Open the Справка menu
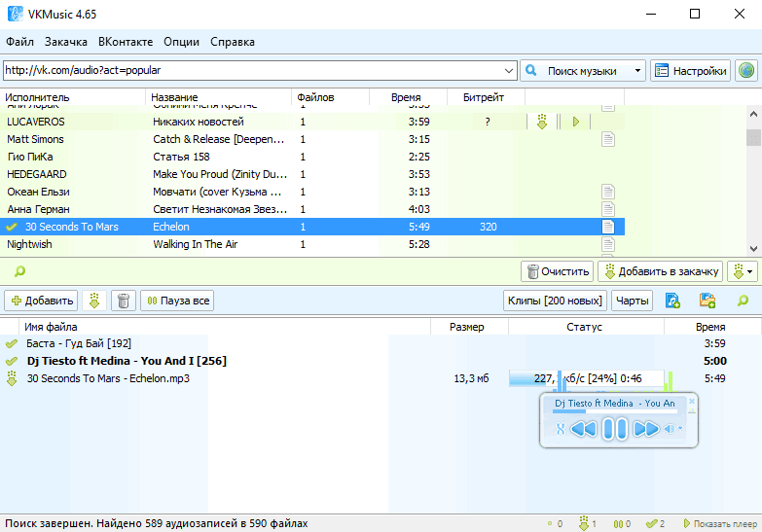762x532 pixels. tap(233, 42)
